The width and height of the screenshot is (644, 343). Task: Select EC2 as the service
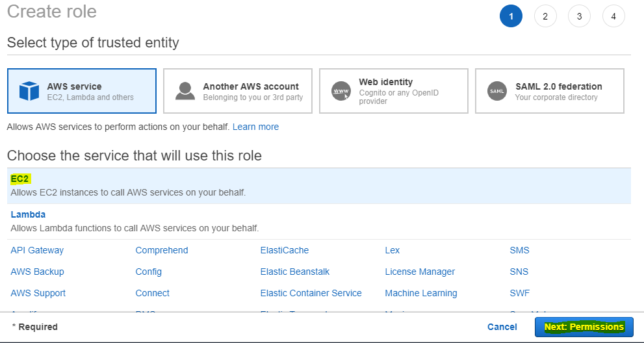tap(318, 186)
